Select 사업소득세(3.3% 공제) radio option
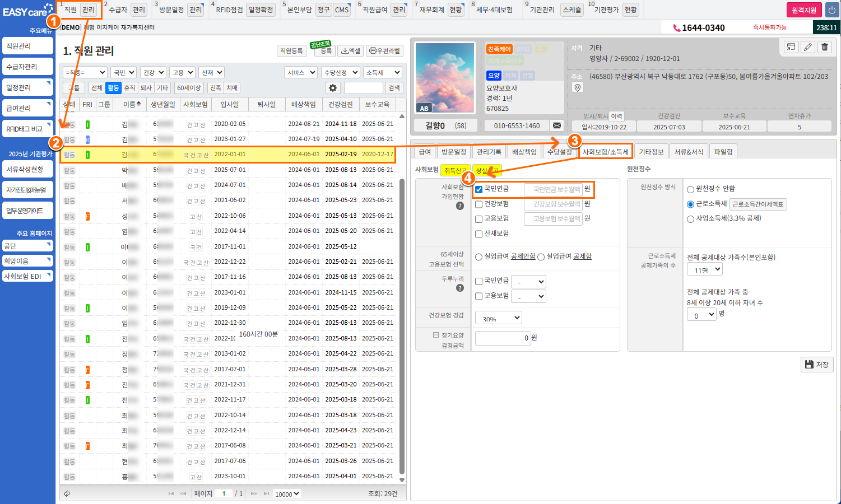 [x=690, y=219]
